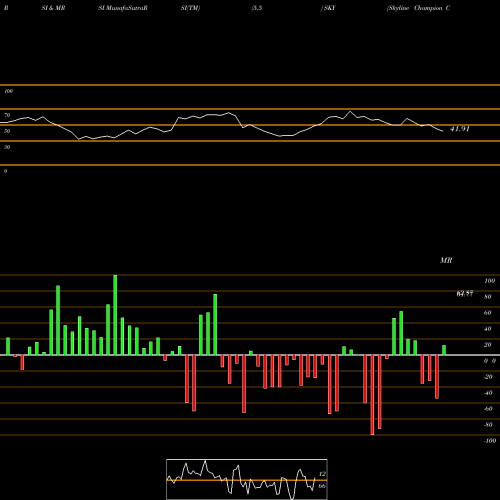
Task: Click the -100 label on MR axis
Action: pos(490,441)
